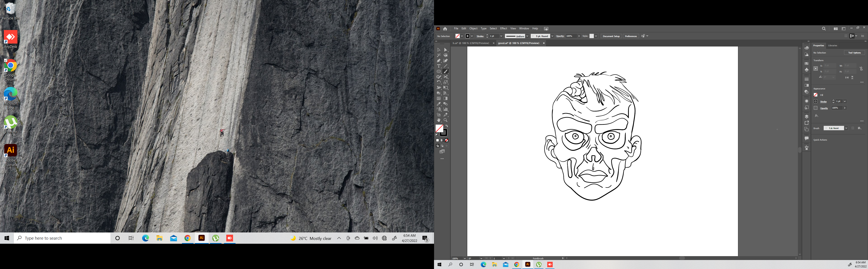Open Fill dropdown in control bar
This screenshot has height=269, width=868.
pos(462,36)
